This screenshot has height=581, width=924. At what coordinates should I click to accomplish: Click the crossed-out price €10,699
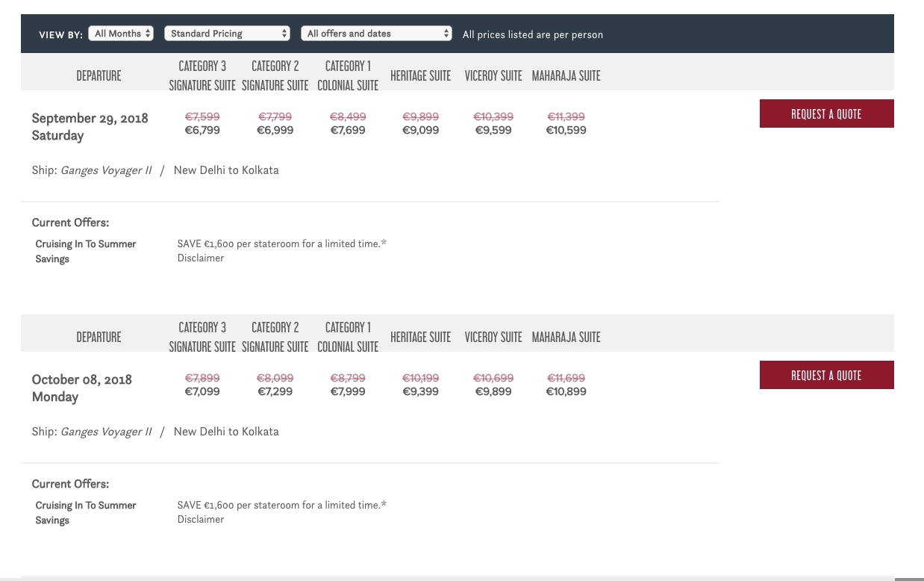(x=493, y=378)
